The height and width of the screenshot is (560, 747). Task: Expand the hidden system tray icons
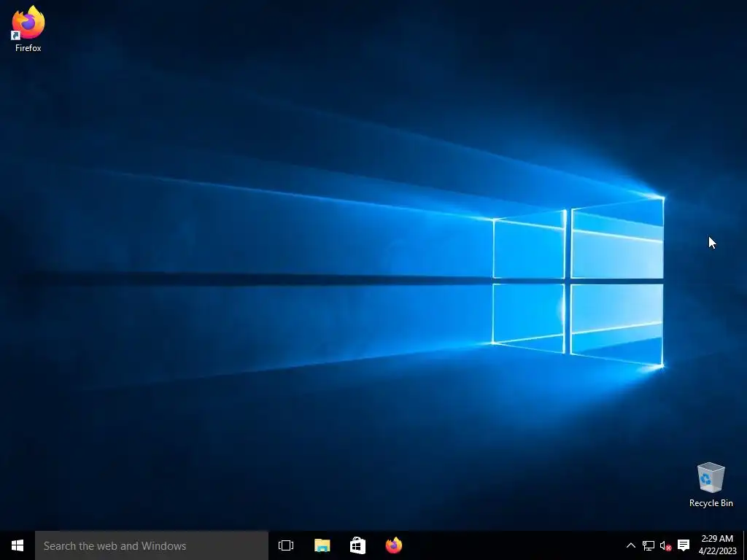click(631, 545)
